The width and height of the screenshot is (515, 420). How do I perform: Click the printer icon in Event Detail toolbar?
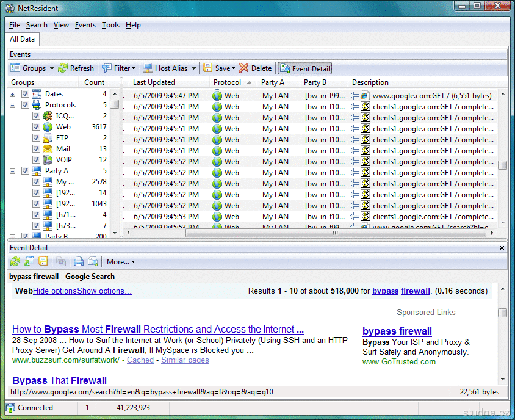click(x=78, y=262)
